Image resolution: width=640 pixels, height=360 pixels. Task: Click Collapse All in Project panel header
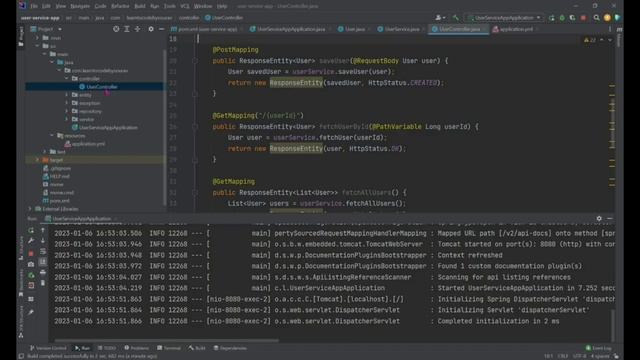tap(137, 29)
